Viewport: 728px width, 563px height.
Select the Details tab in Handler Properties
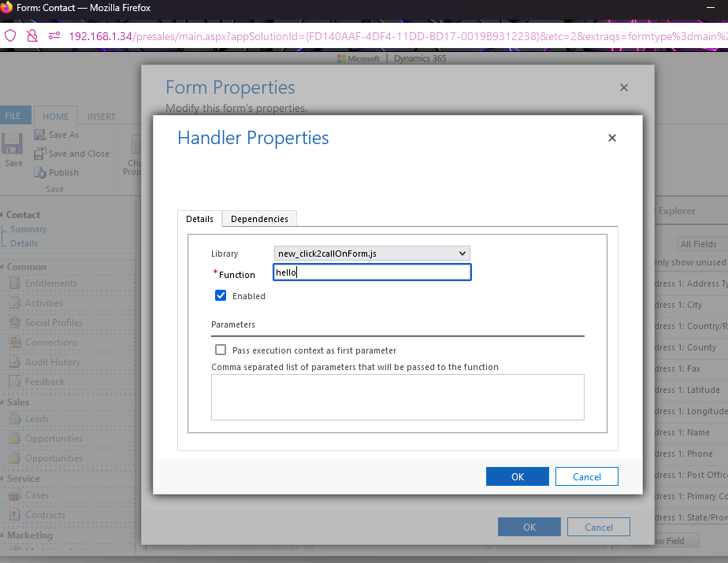click(199, 219)
